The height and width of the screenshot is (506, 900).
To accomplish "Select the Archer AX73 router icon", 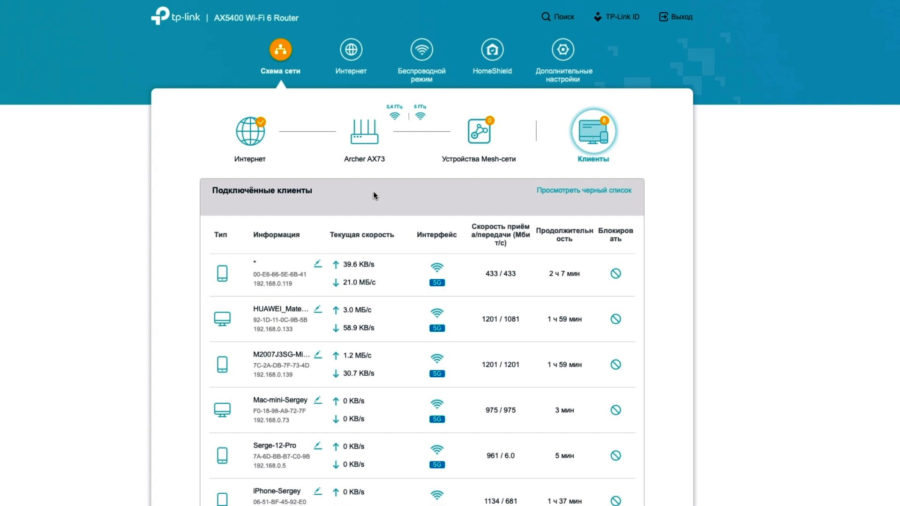I will (x=364, y=131).
